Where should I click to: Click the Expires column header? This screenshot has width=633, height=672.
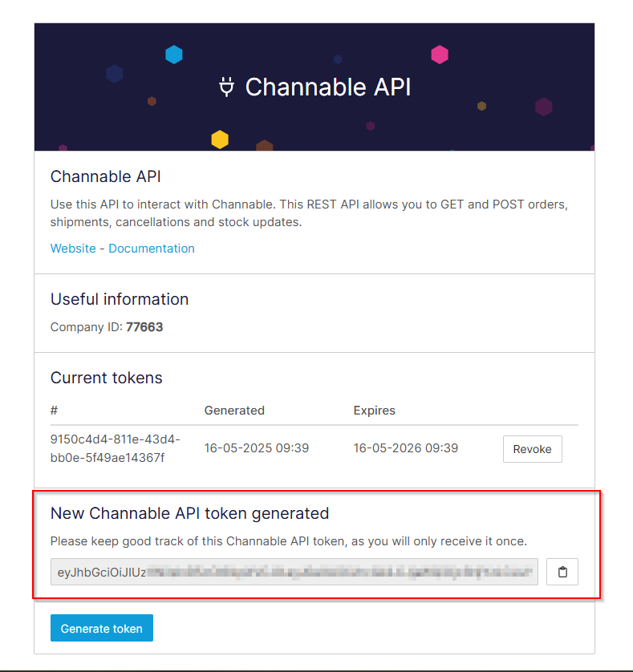tap(375, 411)
